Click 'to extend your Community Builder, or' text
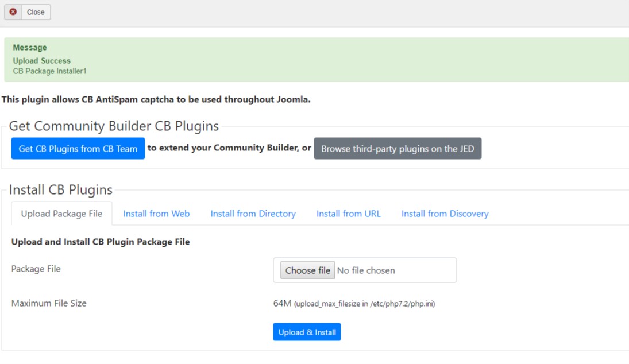The width and height of the screenshot is (629, 364). tap(229, 148)
